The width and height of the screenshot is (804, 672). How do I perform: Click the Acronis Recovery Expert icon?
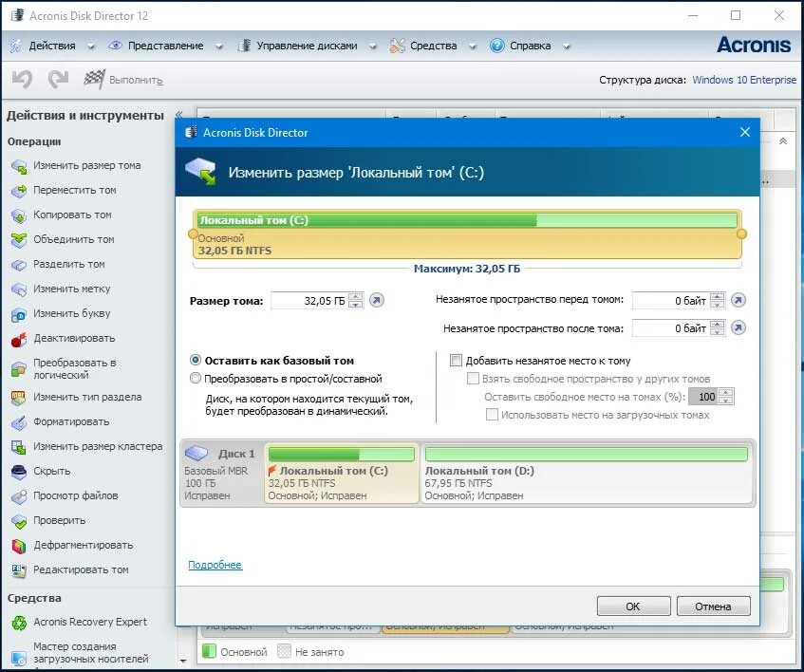pos(19,623)
